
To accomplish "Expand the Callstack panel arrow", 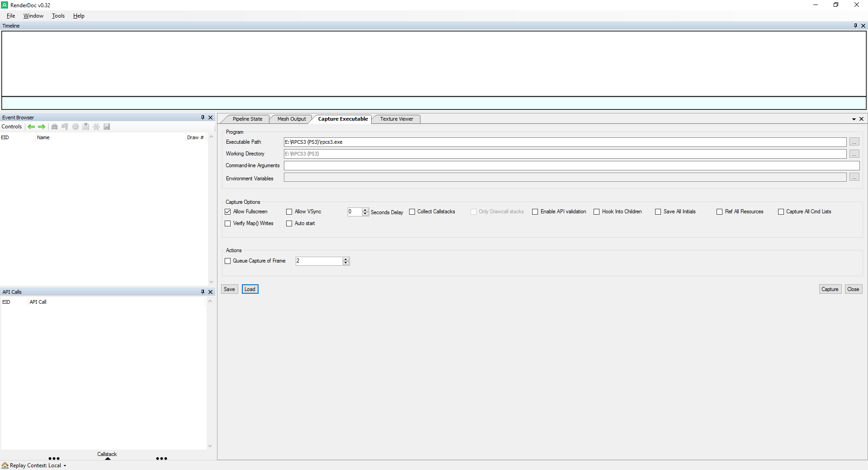I will [108, 459].
